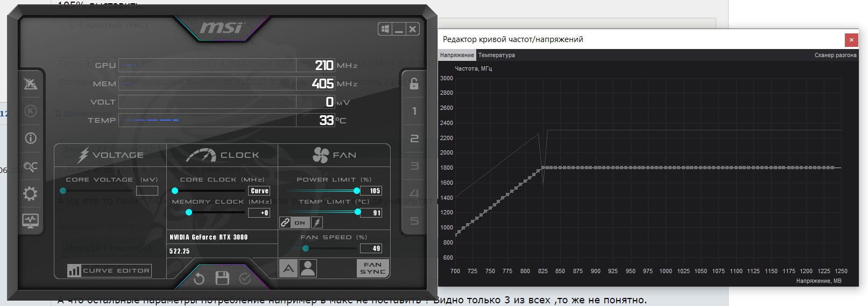Select the Clock panel gauge header

tap(201, 155)
